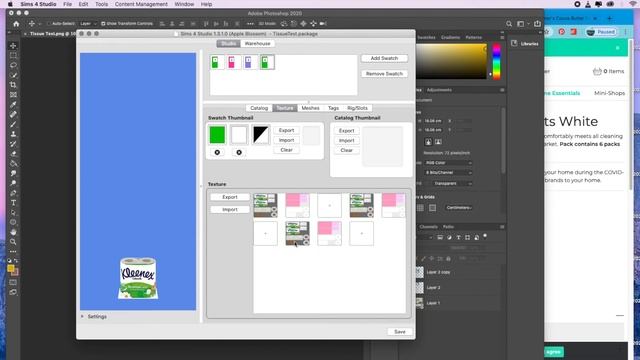
Task: Select the Pen tool
Action: (x=13, y=193)
